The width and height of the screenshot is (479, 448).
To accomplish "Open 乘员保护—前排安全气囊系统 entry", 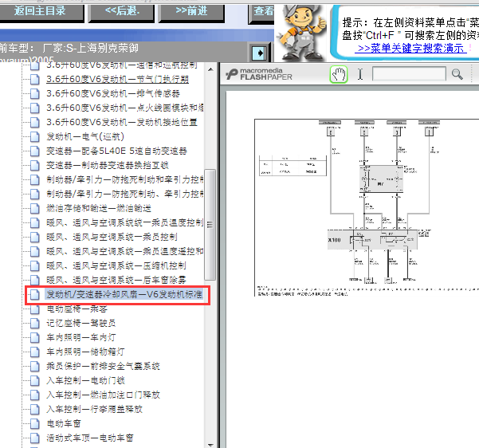I will 104,367.
